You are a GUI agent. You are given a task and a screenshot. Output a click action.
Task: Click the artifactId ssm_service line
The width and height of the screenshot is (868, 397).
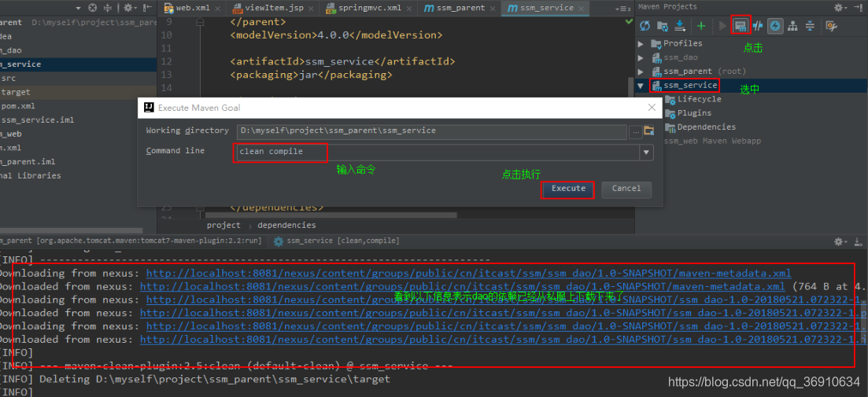tap(342, 61)
